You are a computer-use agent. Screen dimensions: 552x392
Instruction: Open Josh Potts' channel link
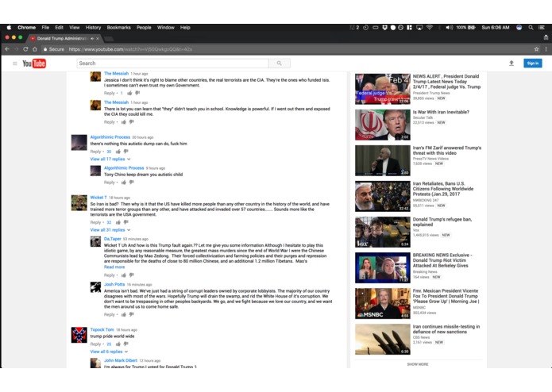pos(114,284)
